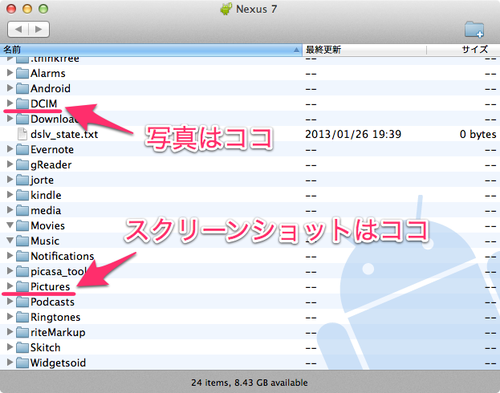The width and height of the screenshot is (500, 393).
Task: Click the Android folder name
Action: click(50, 89)
